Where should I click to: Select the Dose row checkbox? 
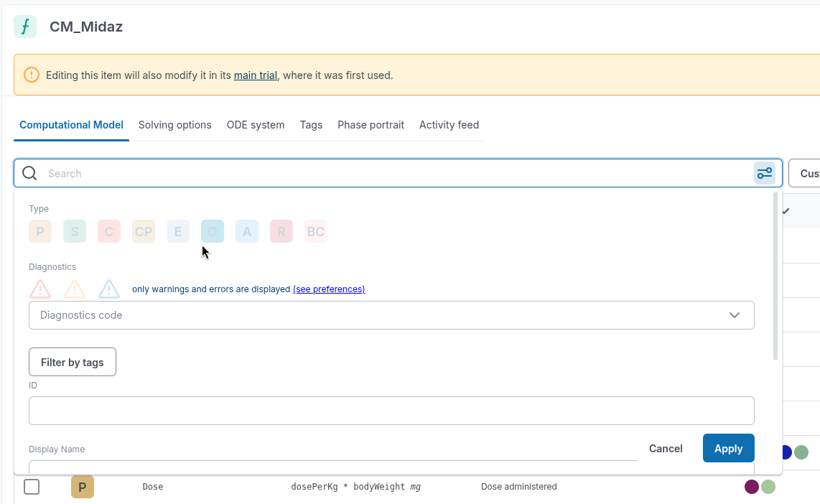point(32,487)
